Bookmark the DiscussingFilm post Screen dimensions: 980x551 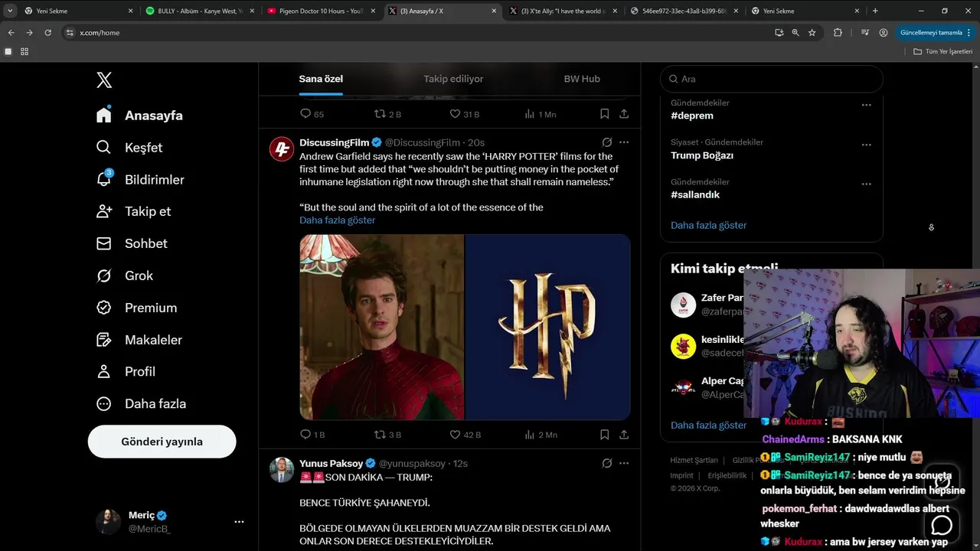coord(604,435)
